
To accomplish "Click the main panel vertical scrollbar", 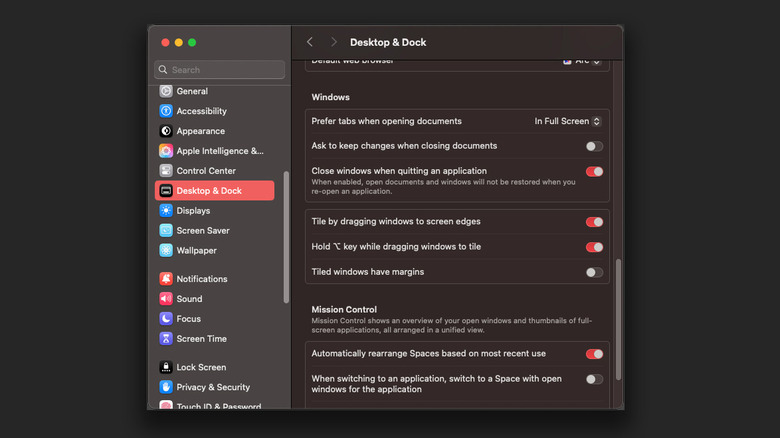I will (618, 318).
